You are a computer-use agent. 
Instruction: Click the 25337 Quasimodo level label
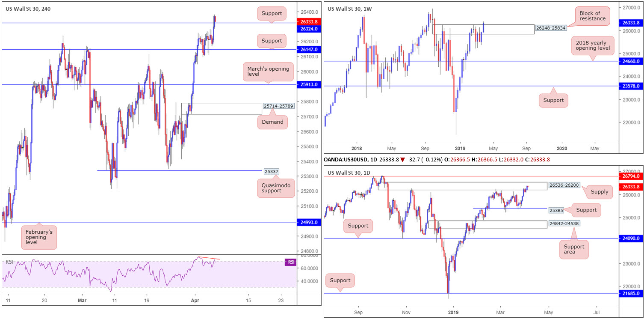coord(272,171)
